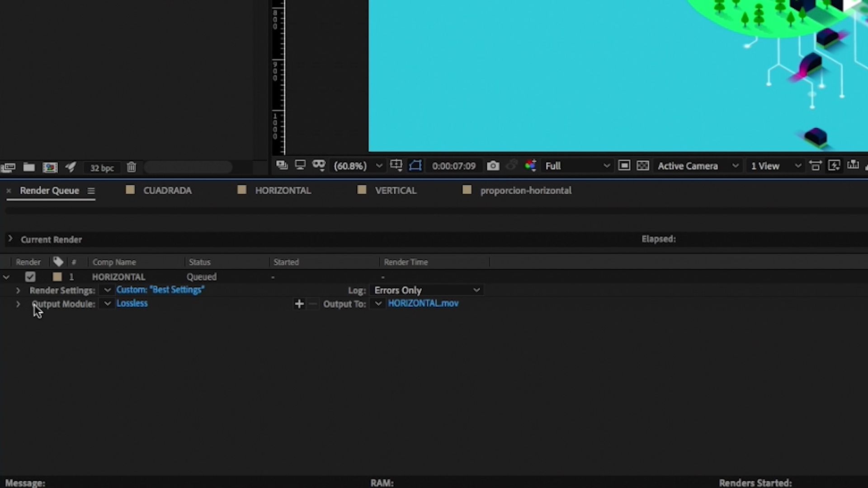Add an output module with plus button
This screenshot has width=868, height=488.
pos(299,304)
